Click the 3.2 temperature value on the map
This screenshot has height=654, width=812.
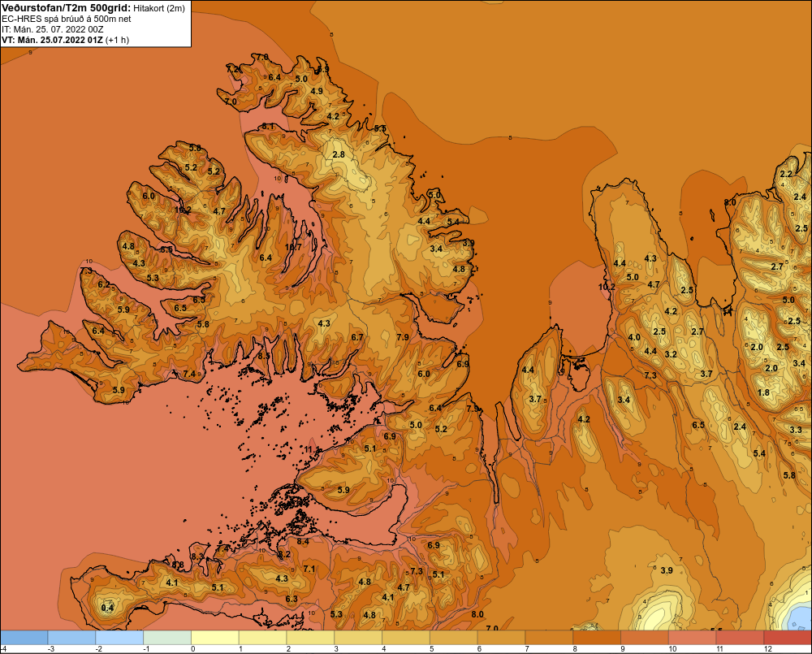tap(671, 354)
